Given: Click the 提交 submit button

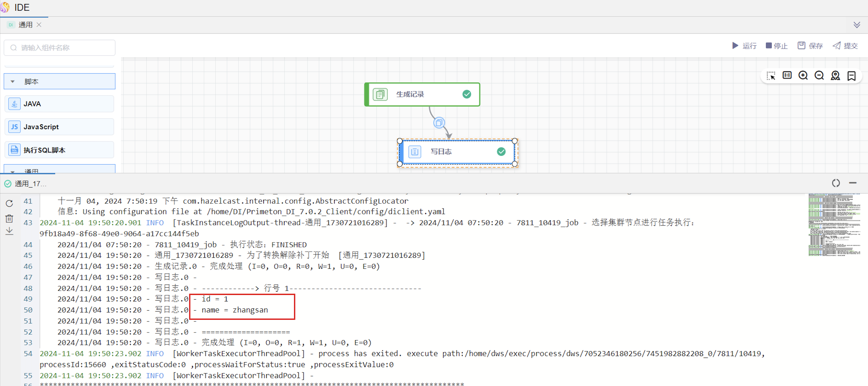Looking at the screenshot, I should click(845, 46).
